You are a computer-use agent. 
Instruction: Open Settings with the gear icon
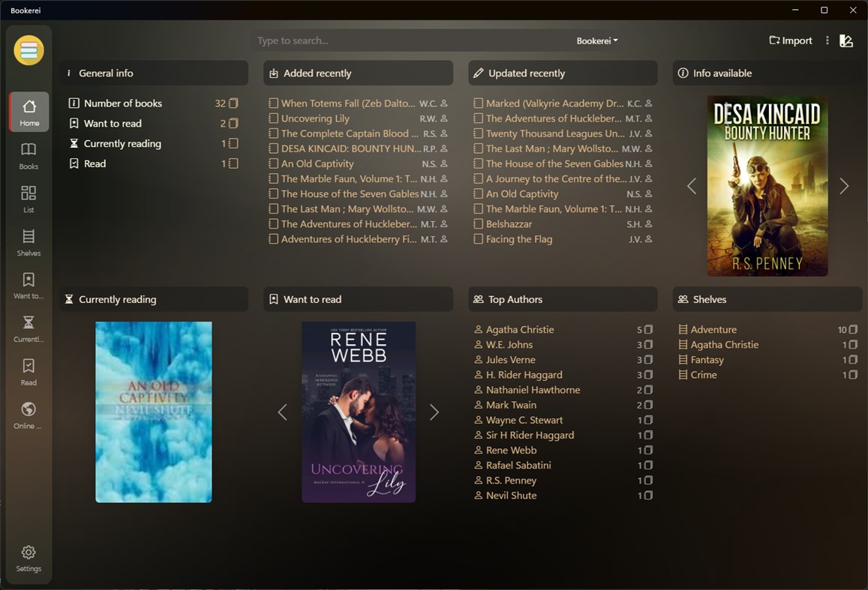(28, 558)
